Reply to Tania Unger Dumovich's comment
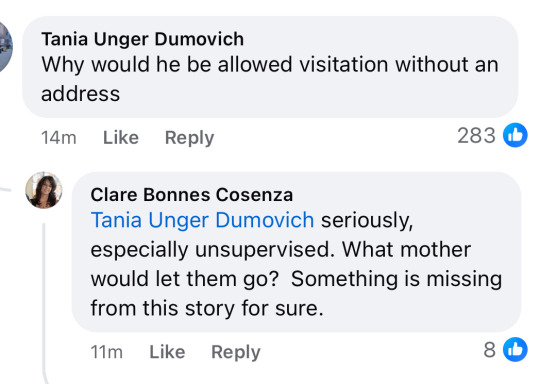This screenshot has width=540, height=384. [x=189, y=138]
